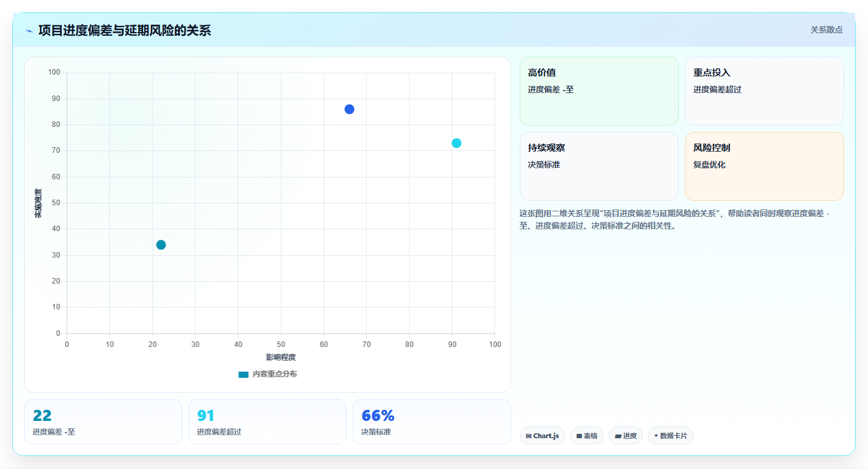Click the star icon in 数据卡片 chip

pyautogui.click(x=656, y=436)
